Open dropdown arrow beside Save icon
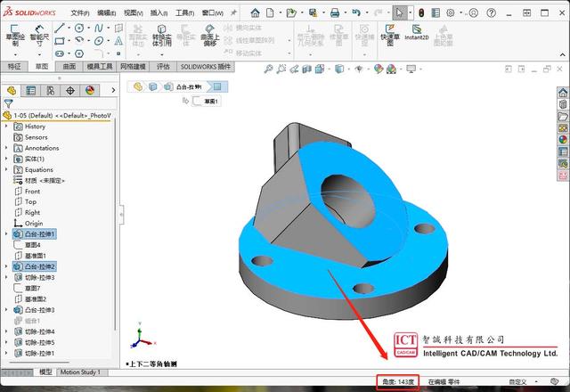 323,13
